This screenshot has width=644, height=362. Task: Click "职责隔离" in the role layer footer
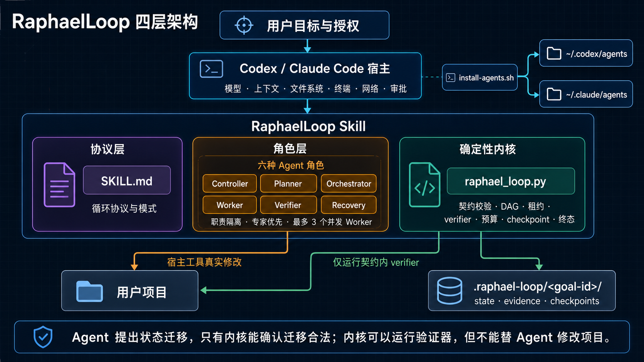[x=226, y=222]
